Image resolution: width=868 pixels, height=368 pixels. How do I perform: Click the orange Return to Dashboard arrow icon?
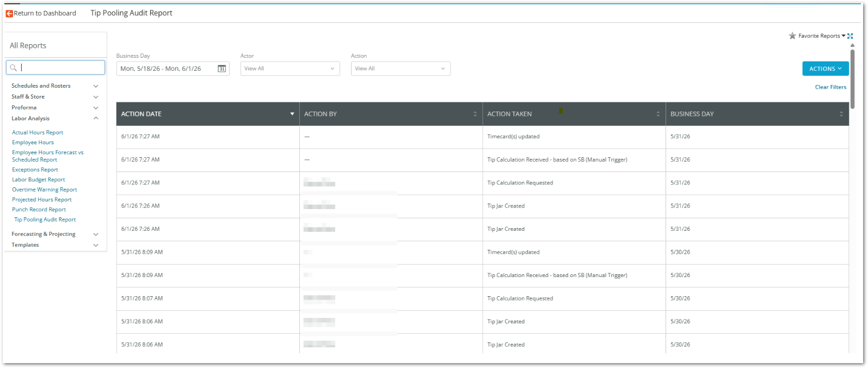click(x=9, y=14)
